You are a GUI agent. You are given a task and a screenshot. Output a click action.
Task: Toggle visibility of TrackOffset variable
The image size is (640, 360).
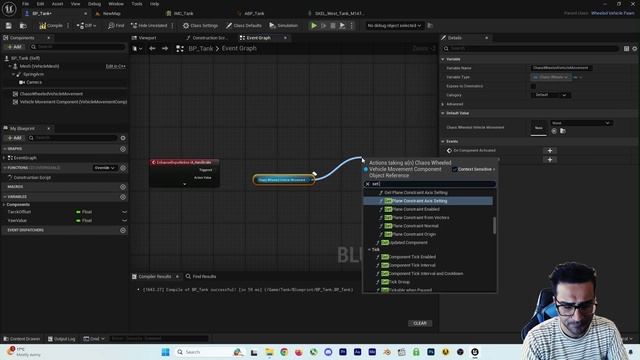pyautogui.click(x=124, y=212)
